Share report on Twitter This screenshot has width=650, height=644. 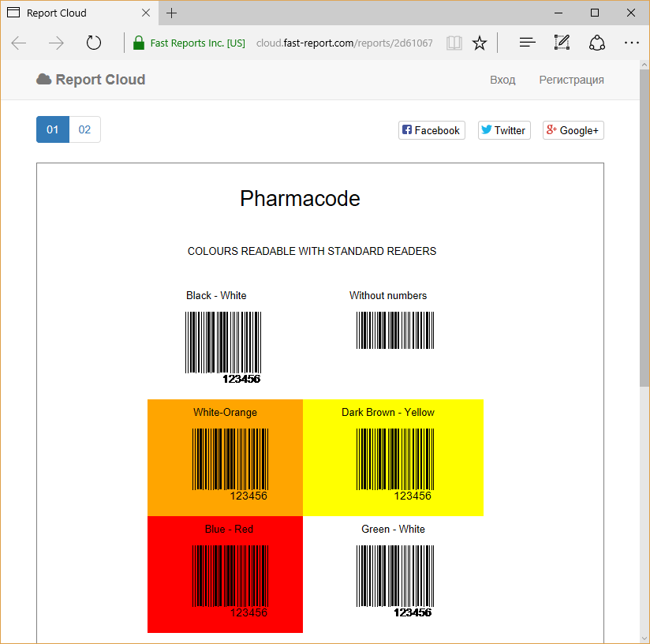tap(504, 130)
